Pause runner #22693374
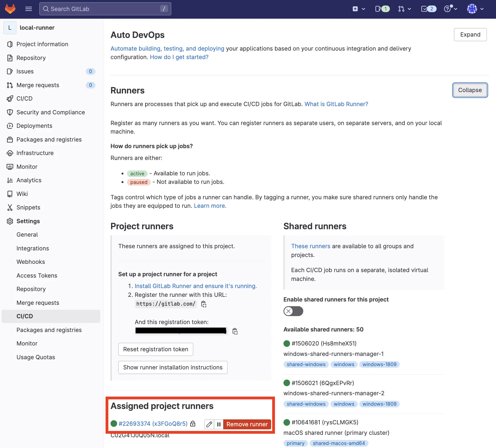This screenshot has height=448, width=496. 219,424
